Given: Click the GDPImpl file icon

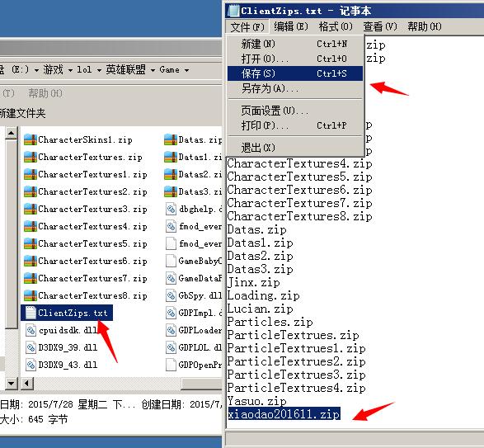Looking at the screenshot, I should [x=171, y=313].
